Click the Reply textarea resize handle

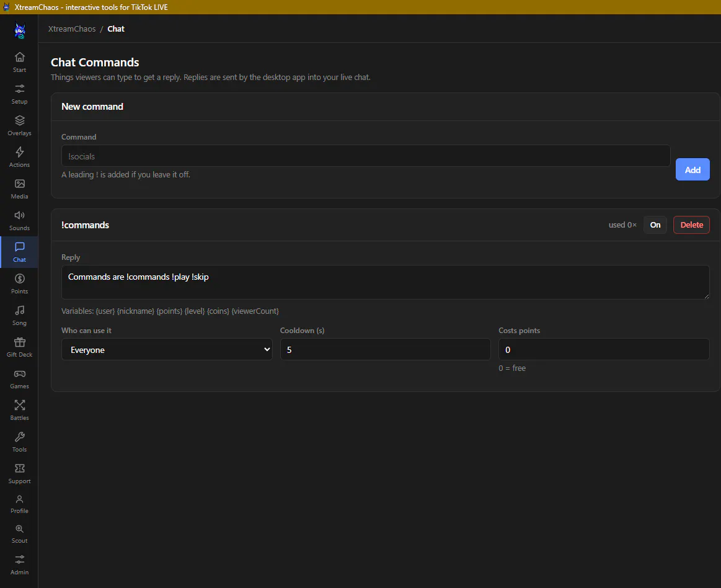(706, 296)
